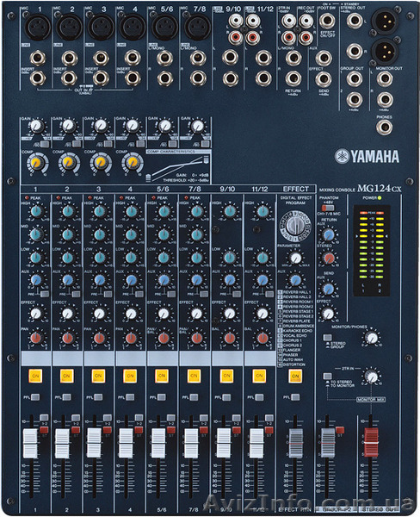Image resolution: width=420 pixels, height=517 pixels.
Task: Click the effect SEND output jack
Action: pos(324,78)
